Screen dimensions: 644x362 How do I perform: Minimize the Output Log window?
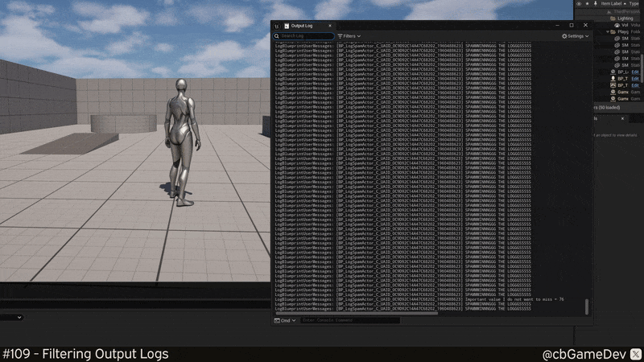point(557,26)
